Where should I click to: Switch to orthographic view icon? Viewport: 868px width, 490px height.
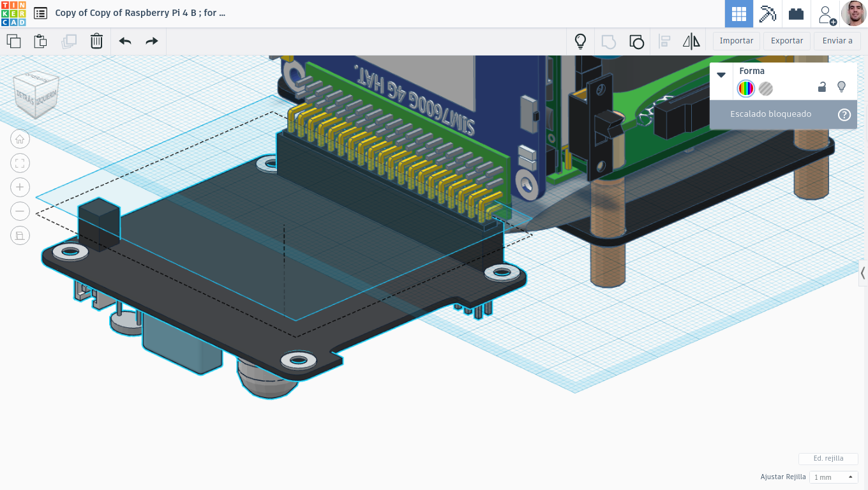(x=20, y=235)
